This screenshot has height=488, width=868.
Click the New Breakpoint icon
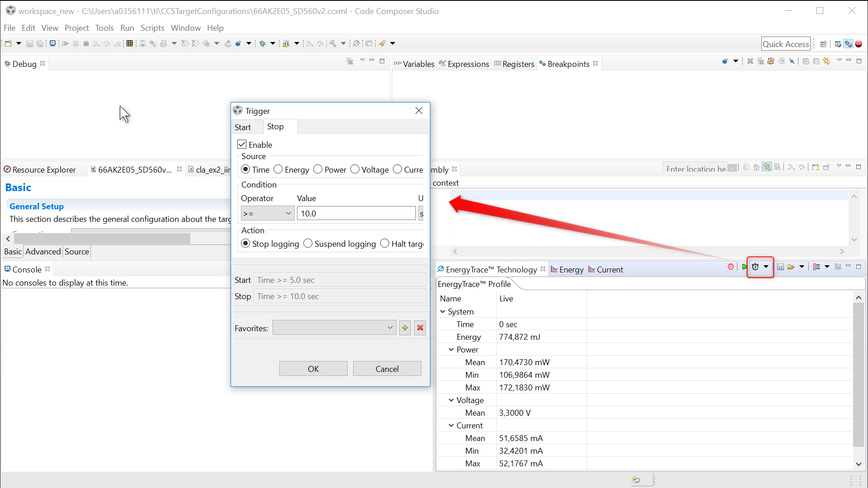pos(725,61)
